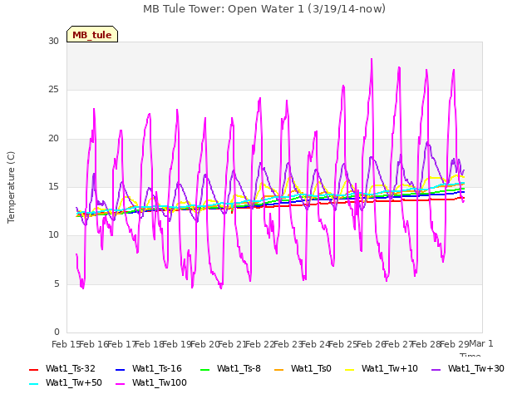Toggle Wat1_Ts-32 legend entry
This screenshot has height=399, width=532.
point(62,368)
